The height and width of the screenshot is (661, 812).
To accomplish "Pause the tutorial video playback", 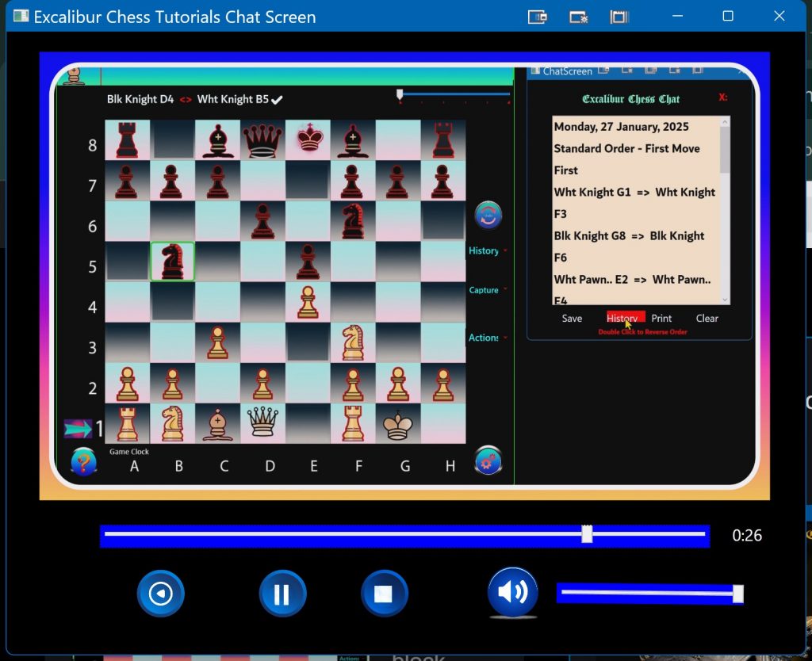I will [282, 594].
